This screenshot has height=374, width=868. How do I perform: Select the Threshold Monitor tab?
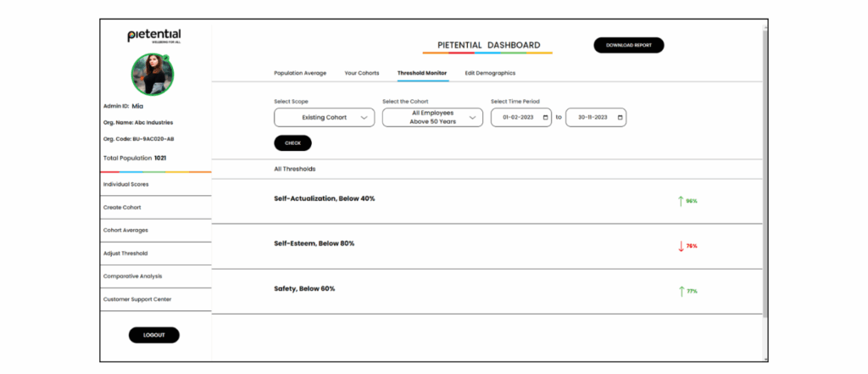(422, 73)
